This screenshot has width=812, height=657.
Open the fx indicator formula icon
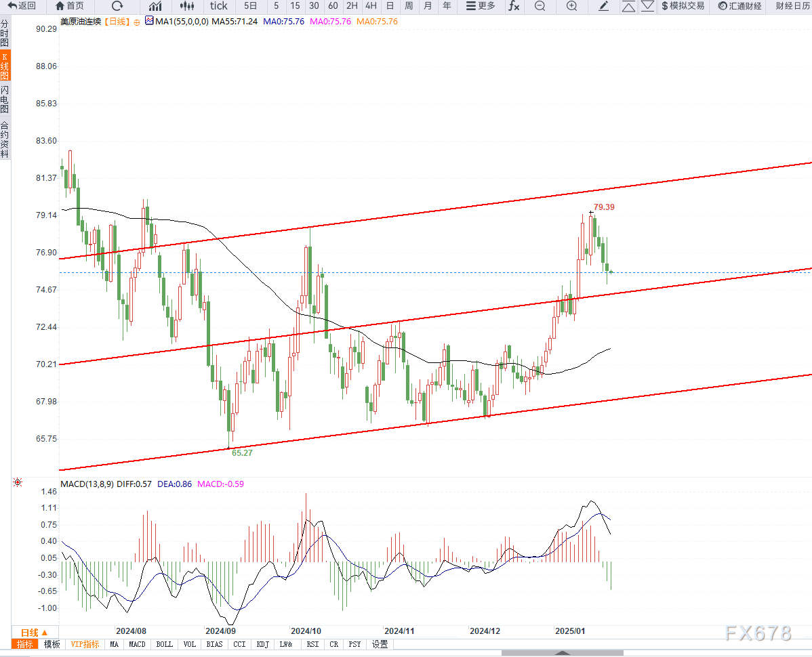pyautogui.click(x=513, y=6)
